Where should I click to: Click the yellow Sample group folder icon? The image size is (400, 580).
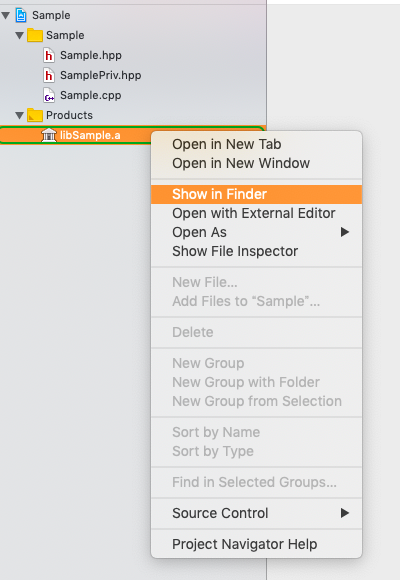coord(35,36)
